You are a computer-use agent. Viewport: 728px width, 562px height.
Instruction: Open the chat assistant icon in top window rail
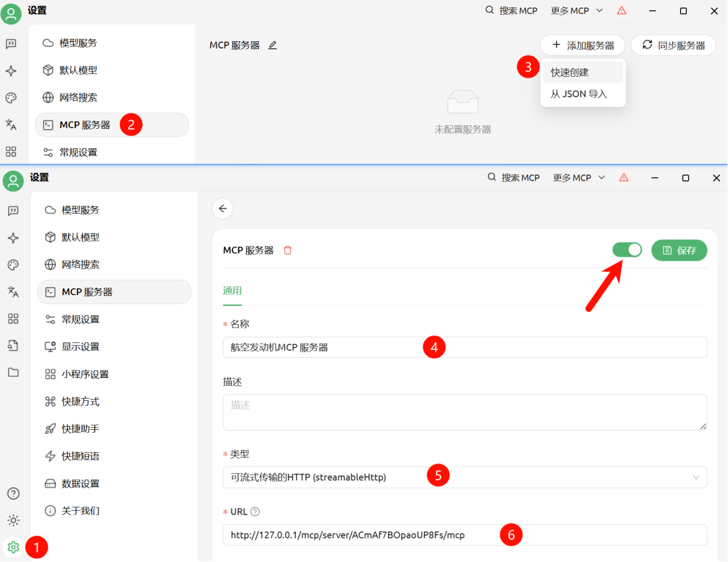point(11,44)
